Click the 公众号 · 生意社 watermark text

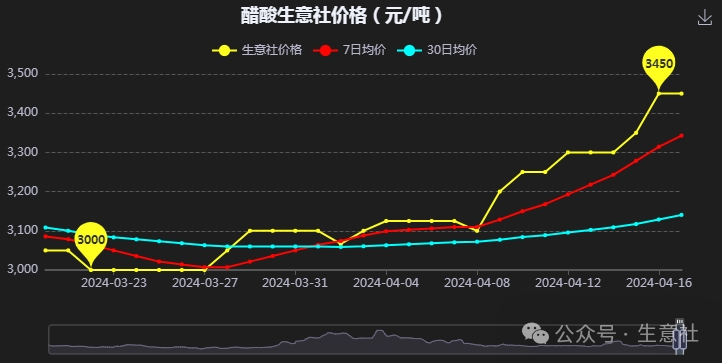tap(627, 334)
